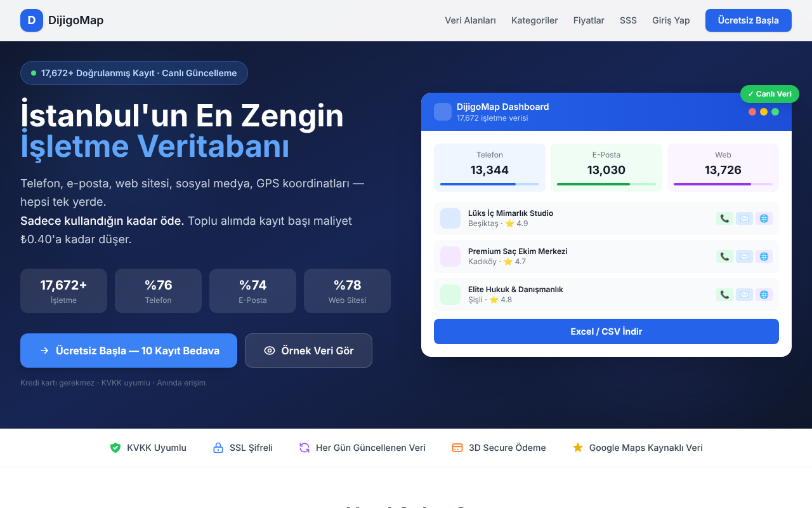Click "Ücretsiz Başla — 10 Kayıt Bedava" button
The width and height of the screenshot is (812, 508).
[x=129, y=351]
